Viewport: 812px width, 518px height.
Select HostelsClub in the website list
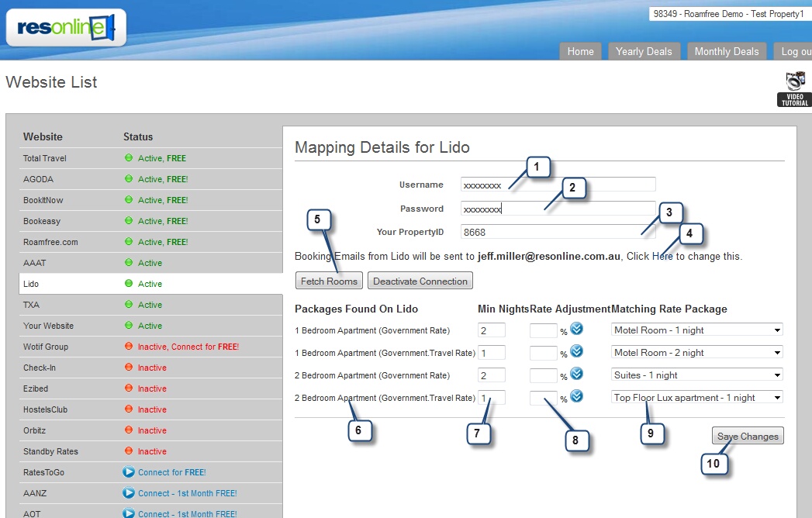pyautogui.click(x=150, y=409)
